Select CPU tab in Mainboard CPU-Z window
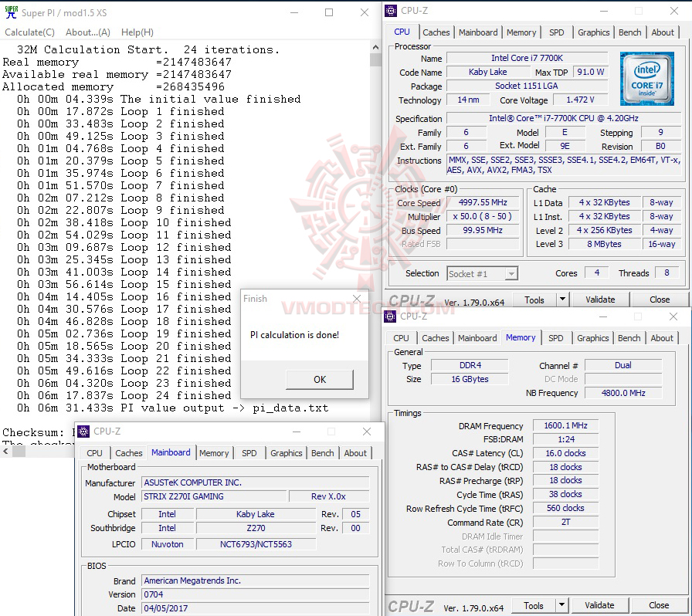The width and height of the screenshot is (692, 616). [x=94, y=452]
